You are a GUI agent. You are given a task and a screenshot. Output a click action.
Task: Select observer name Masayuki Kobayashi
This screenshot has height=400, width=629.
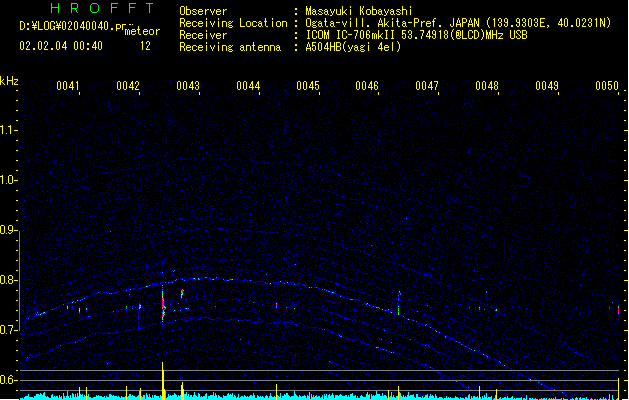tap(359, 11)
